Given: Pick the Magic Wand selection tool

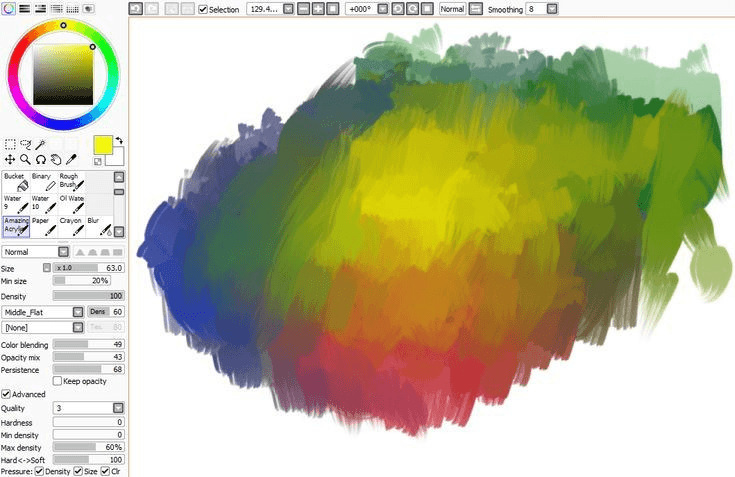Looking at the screenshot, I should click(41, 145).
